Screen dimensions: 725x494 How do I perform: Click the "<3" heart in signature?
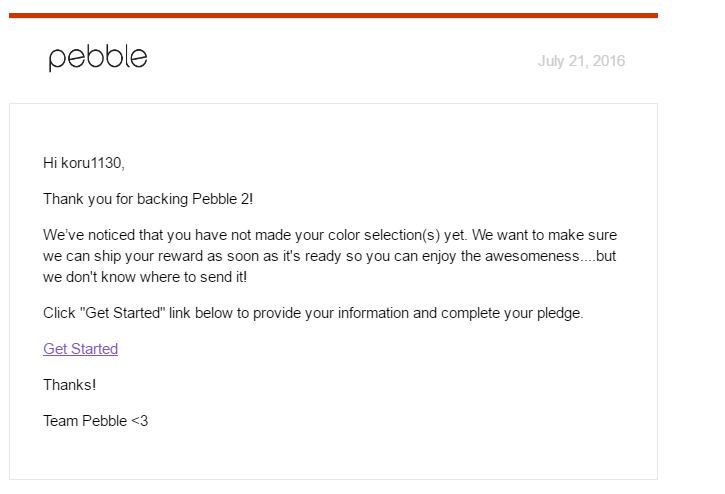[139, 421]
